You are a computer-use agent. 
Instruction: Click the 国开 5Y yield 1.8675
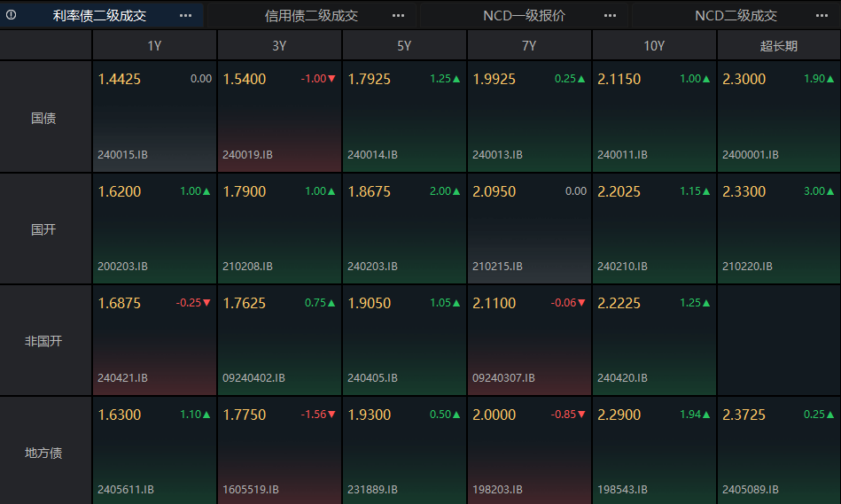point(369,191)
